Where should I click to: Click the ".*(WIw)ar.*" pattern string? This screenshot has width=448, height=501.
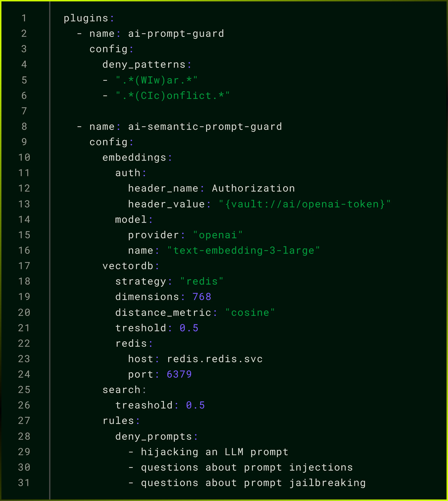click(x=157, y=80)
